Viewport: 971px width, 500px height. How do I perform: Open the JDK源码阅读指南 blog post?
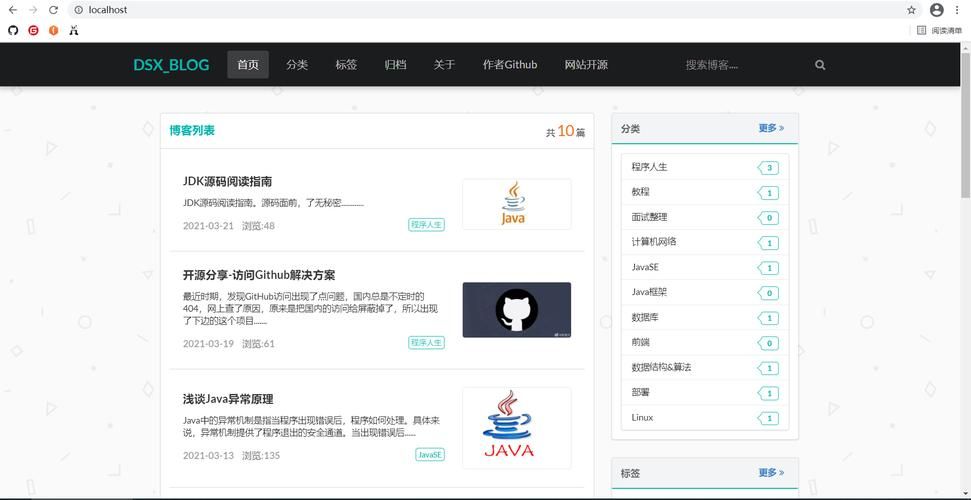click(227, 181)
